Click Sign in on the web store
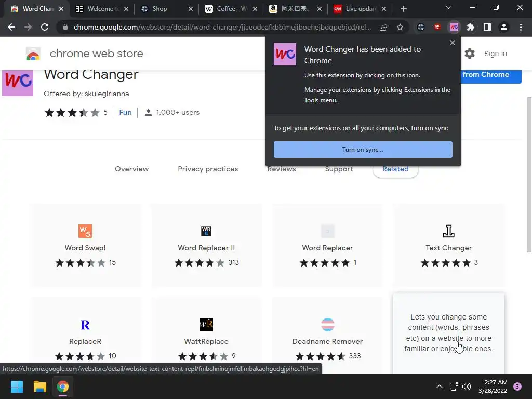Viewport: 532px width, 399px height. [495, 54]
